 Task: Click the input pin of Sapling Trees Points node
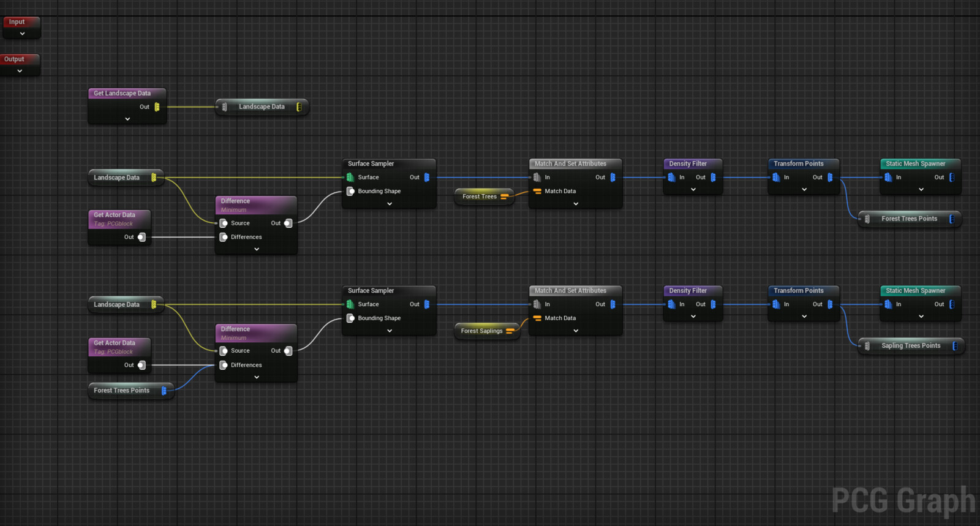[867, 346]
